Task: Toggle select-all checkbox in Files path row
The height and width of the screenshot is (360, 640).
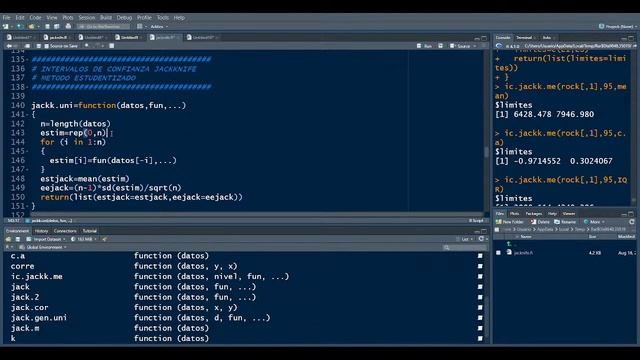Action: (497, 230)
